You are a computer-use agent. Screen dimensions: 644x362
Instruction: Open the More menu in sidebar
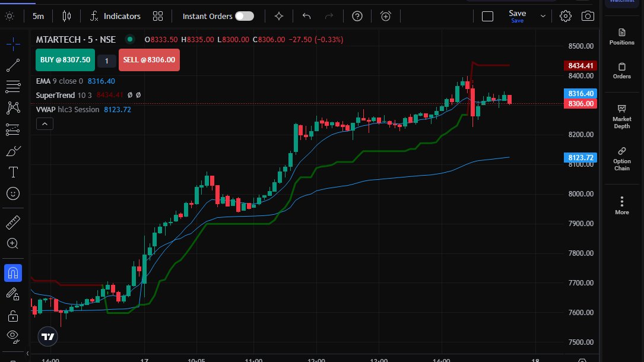click(x=622, y=205)
